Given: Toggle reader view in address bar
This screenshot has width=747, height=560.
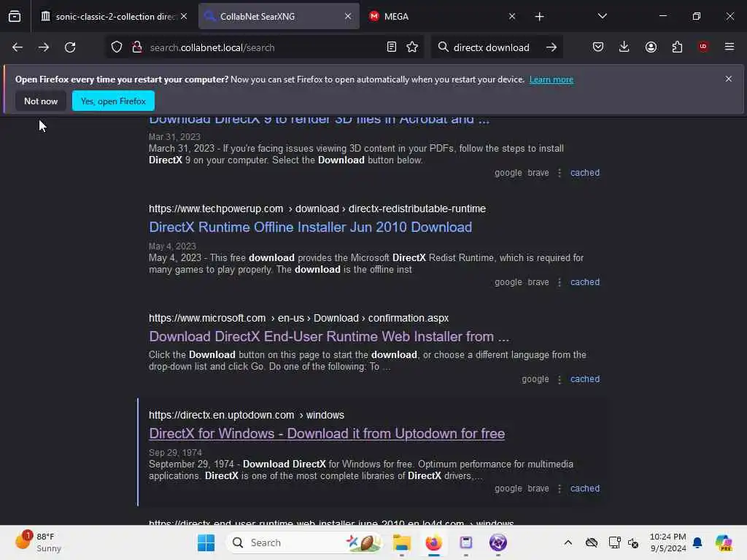Looking at the screenshot, I should (391, 47).
